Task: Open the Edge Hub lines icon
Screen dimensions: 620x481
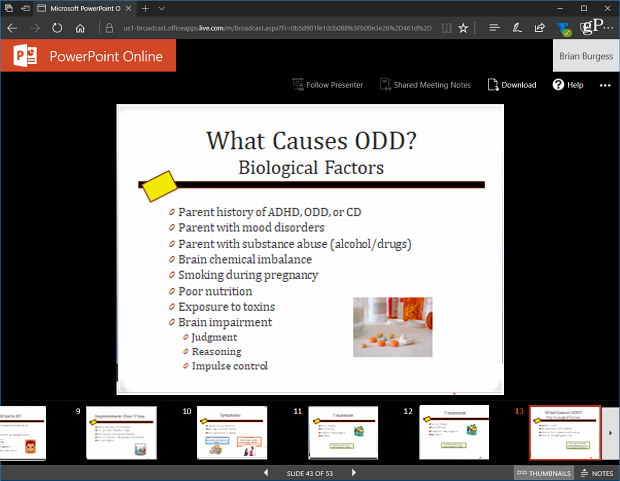Action: [x=494, y=28]
